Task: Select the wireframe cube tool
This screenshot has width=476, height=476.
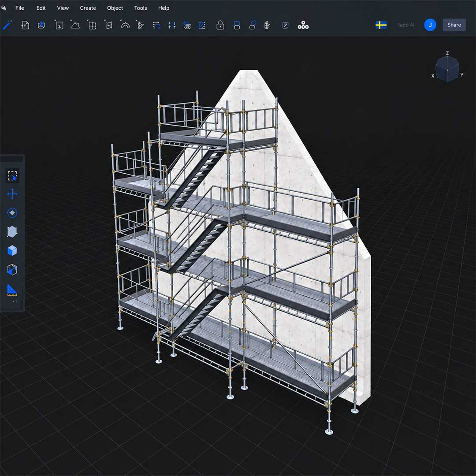Action: click(12, 270)
